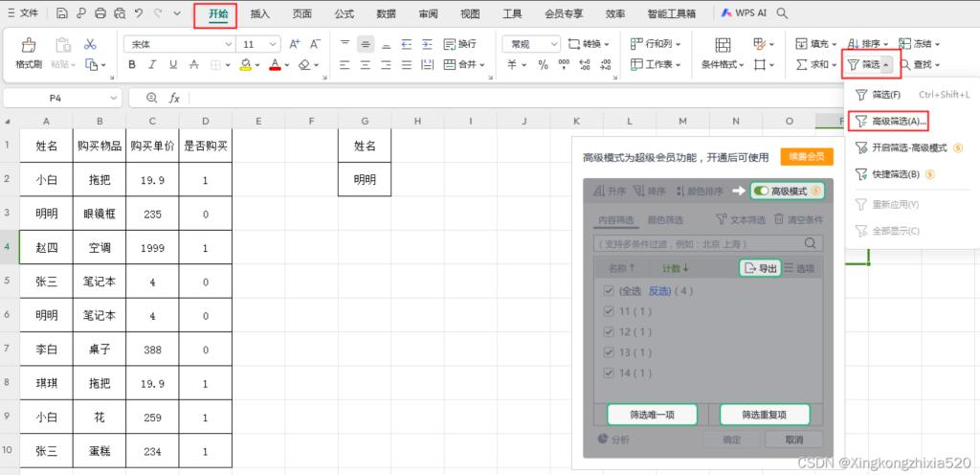The height and width of the screenshot is (475, 980).
Task: Expand the number format 常规 dropdown
Action: point(553,44)
